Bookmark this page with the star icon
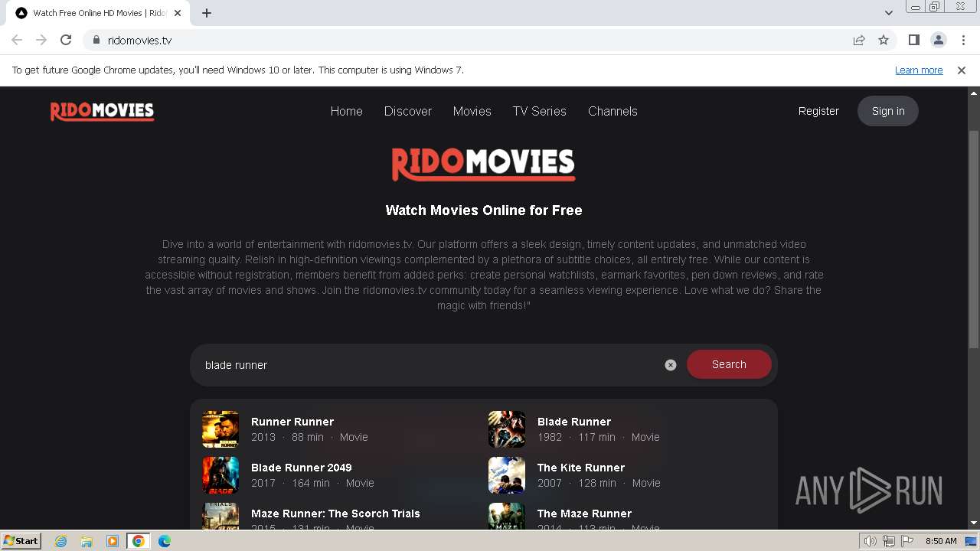Screen dimensions: 980x551 884,40
